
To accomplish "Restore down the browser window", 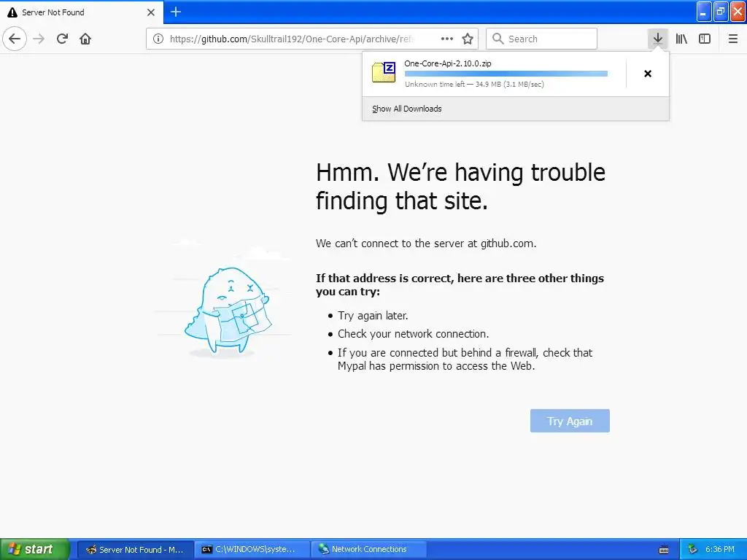I will 721,12.
